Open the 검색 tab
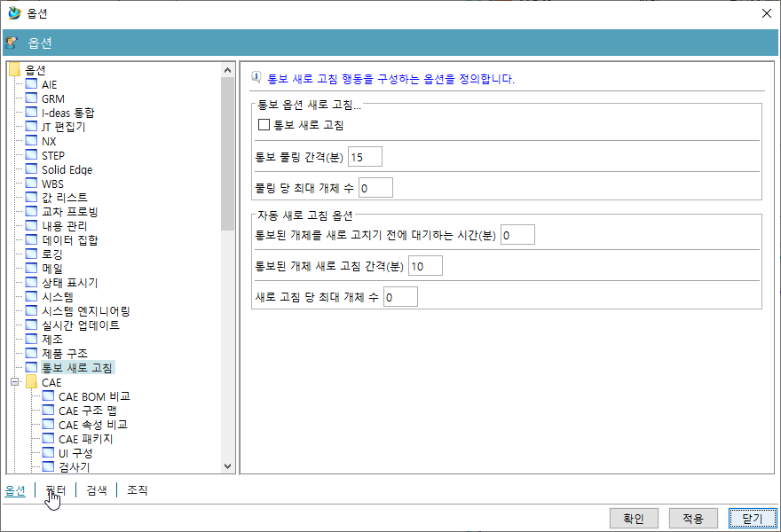 [x=96, y=490]
